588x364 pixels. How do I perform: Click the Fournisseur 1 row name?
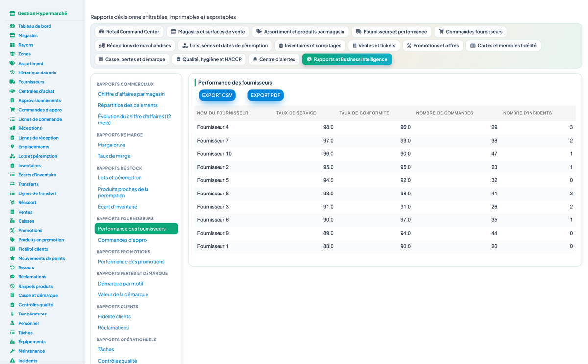(x=213, y=246)
